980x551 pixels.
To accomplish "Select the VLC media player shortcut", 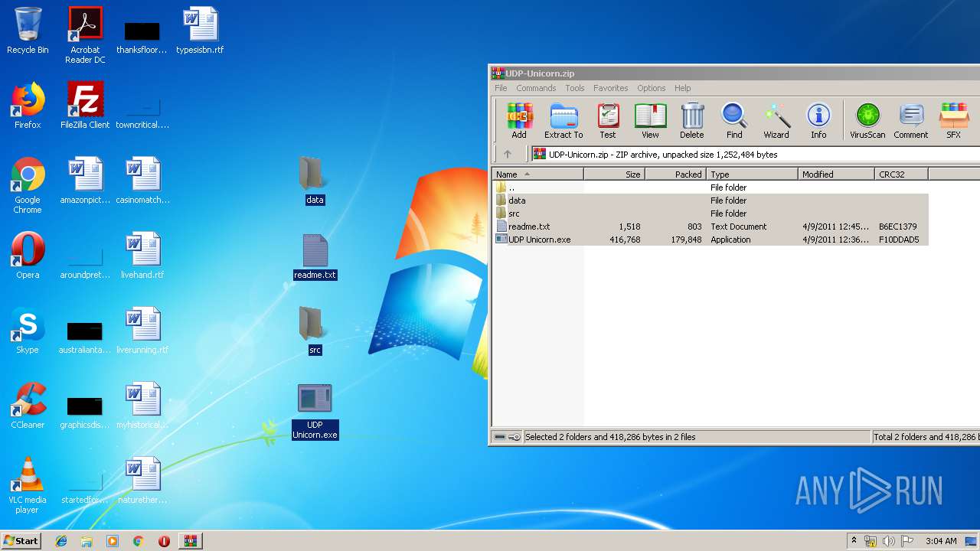I will point(28,485).
